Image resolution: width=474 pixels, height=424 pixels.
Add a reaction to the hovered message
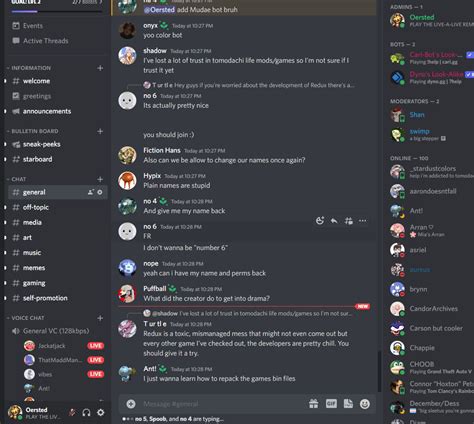[320, 221]
